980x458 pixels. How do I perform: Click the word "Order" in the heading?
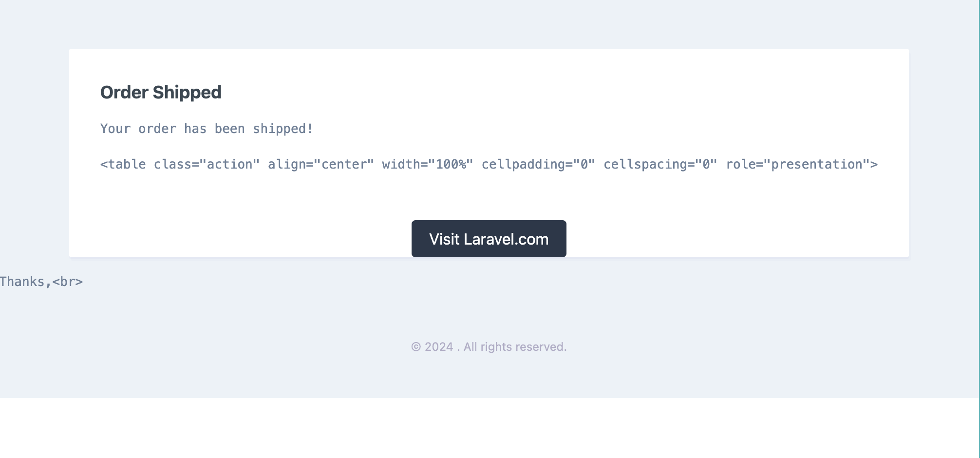tap(124, 92)
